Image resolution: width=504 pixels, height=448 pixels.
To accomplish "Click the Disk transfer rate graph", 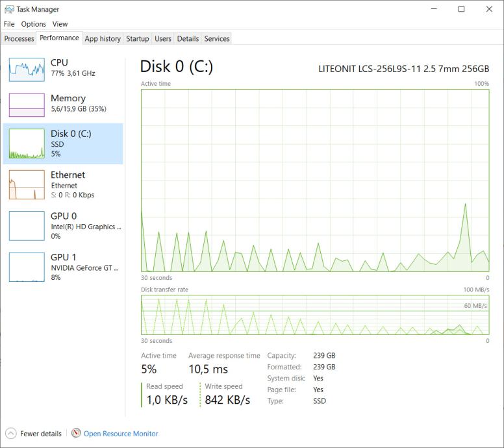I will [x=315, y=315].
